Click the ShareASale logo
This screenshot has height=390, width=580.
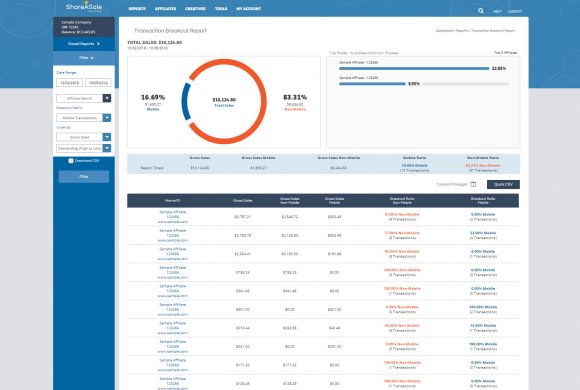pos(84,7)
